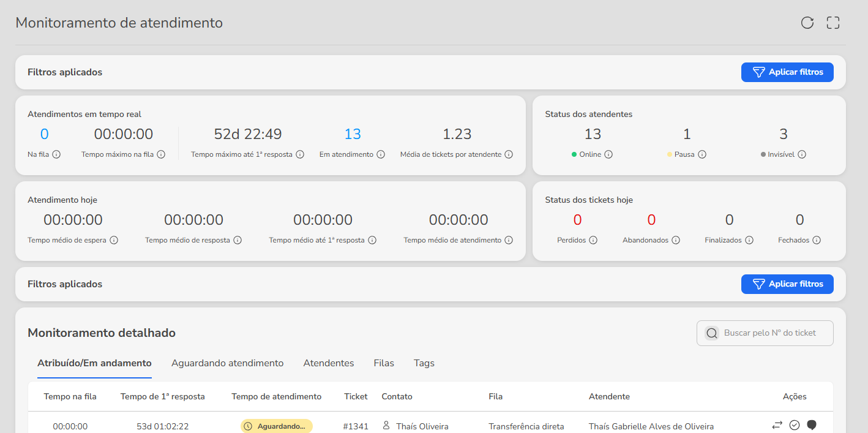Click info icon next to 'Pausa' status
Image resolution: width=868 pixels, height=433 pixels.
[702, 154]
